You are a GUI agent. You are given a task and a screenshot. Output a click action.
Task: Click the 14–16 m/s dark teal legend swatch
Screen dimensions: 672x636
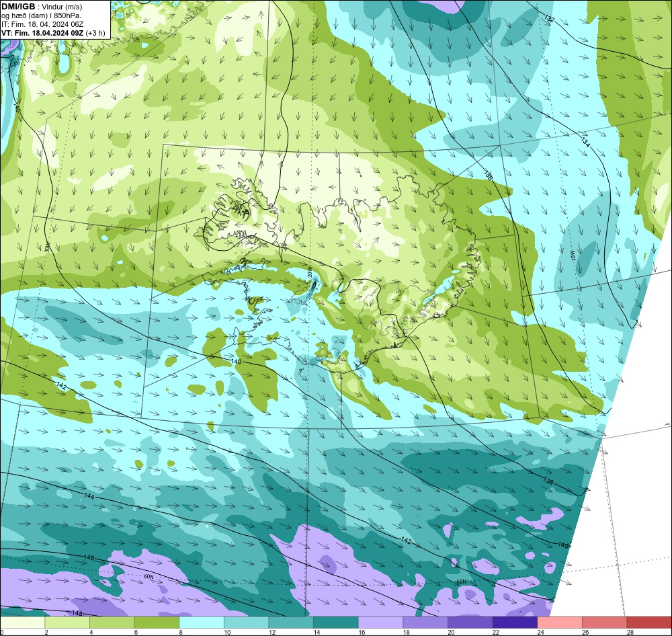[335, 623]
